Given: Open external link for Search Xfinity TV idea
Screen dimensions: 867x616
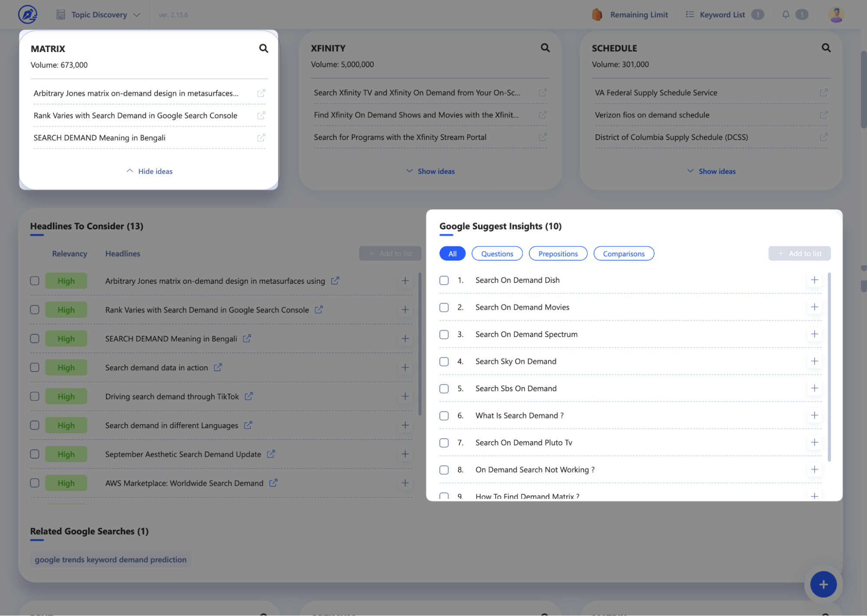Looking at the screenshot, I should tap(543, 93).
